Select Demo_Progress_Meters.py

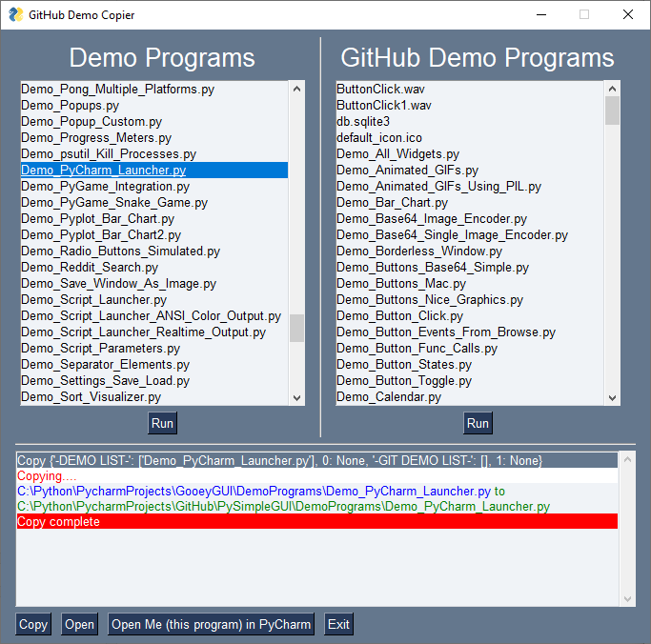(154, 138)
